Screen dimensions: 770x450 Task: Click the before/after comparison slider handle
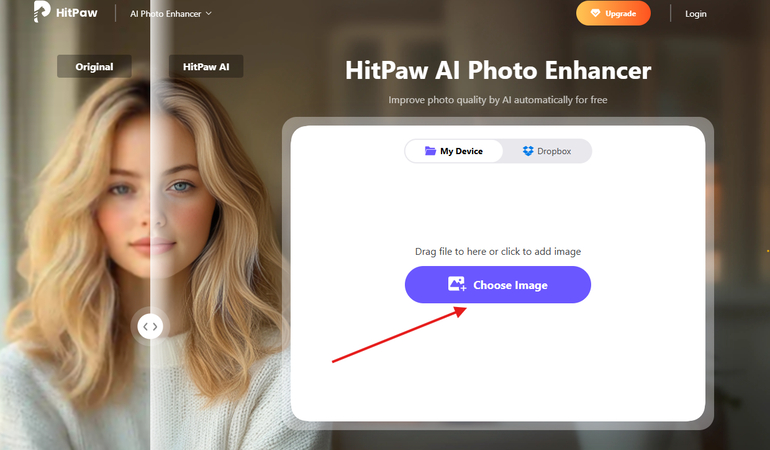(x=150, y=326)
